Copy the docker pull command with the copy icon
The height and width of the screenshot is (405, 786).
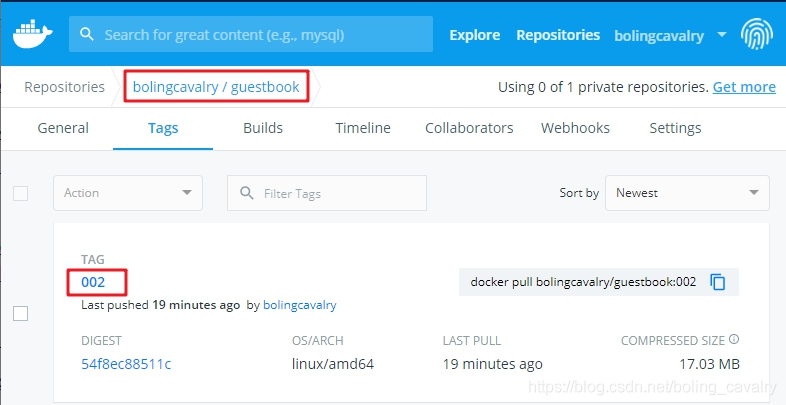pyautogui.click(x=718, y=282)
